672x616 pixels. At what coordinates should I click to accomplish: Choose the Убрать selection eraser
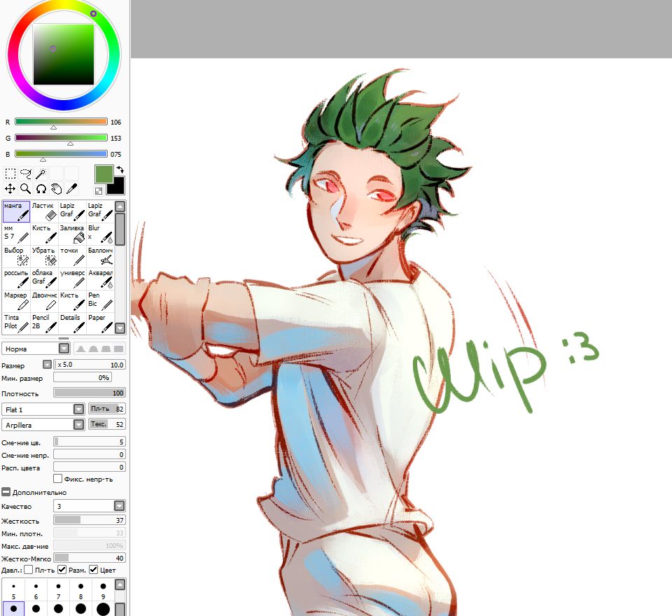click(44, 256)
